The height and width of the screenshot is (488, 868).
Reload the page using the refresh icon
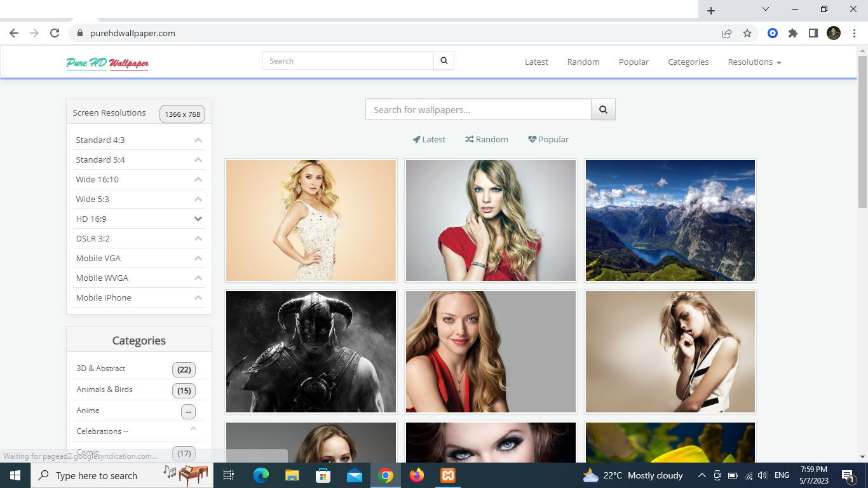(x=55, y=33)
